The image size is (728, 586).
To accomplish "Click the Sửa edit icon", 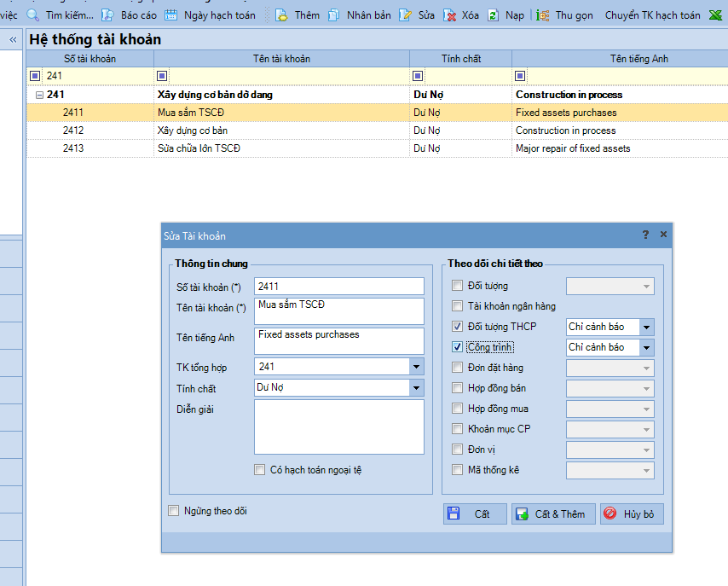I will tap(405, 15).
